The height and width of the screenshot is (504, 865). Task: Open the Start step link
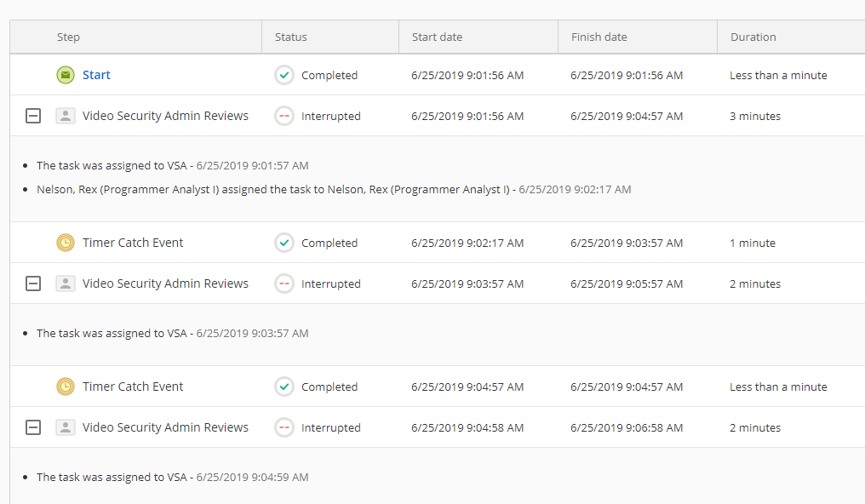(96, 75)
